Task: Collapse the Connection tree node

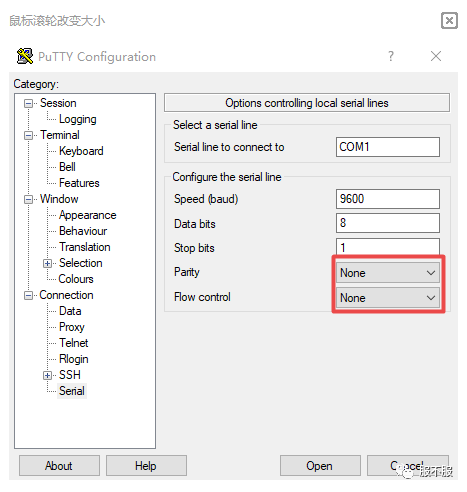Action: [28, 295]
